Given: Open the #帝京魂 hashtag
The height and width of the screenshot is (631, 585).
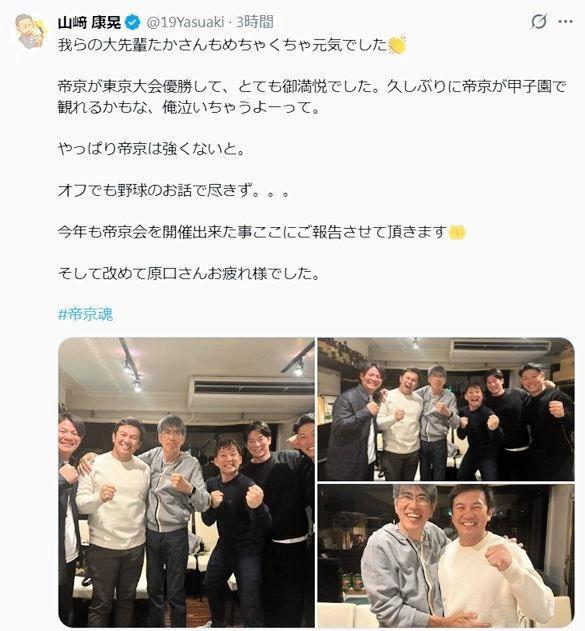Looking at the screenshot, I should pos(85,314).
